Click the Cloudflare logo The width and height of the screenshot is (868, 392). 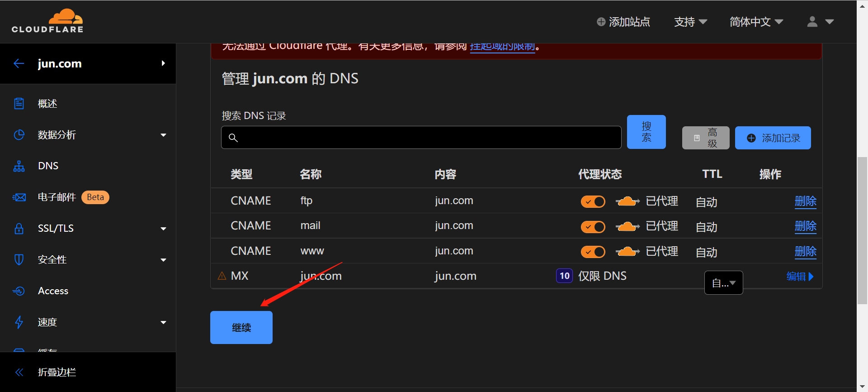pyautogui.click(x=47, y=21)
